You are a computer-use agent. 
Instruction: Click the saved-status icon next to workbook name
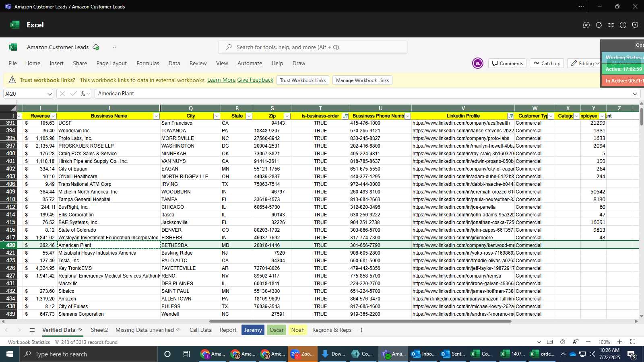click(96, 47)
